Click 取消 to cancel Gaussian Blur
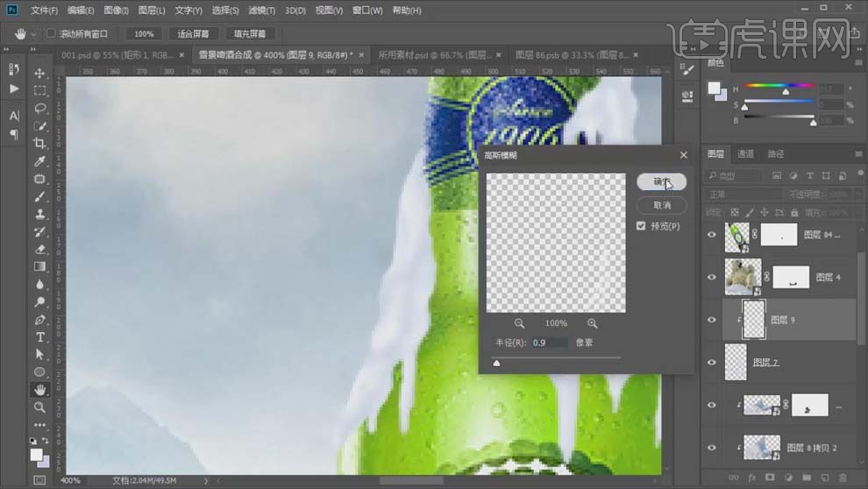 pos(661,205)
